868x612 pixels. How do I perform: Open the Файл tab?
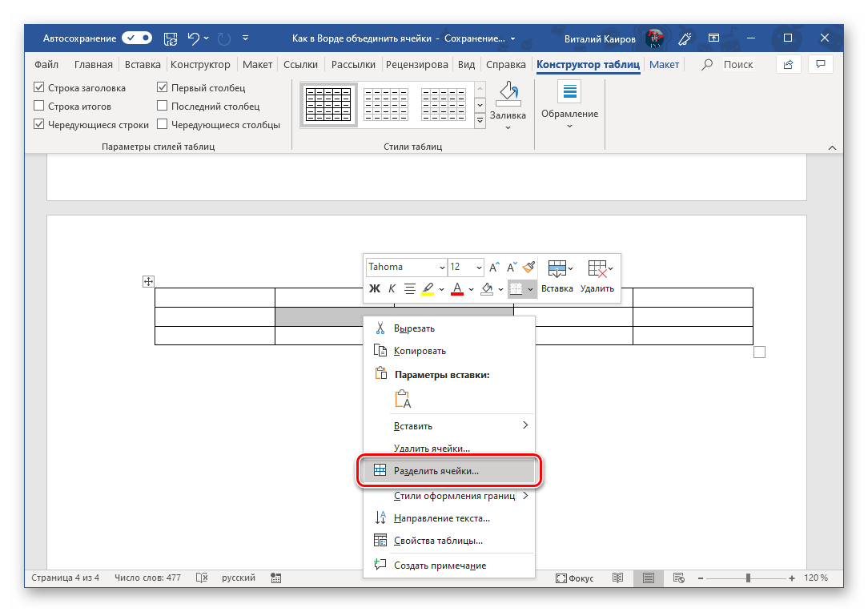click(x=46, y=64)
